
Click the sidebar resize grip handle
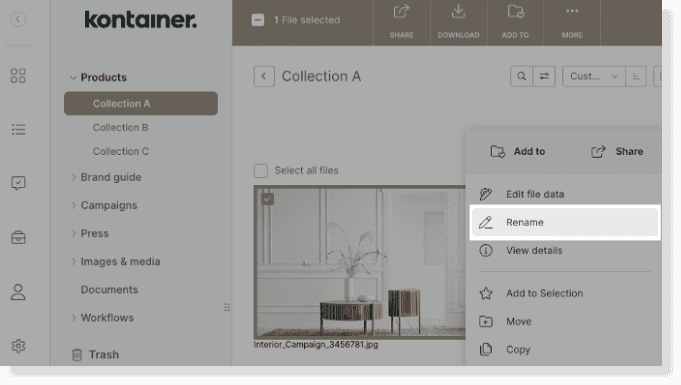[227, 308]
